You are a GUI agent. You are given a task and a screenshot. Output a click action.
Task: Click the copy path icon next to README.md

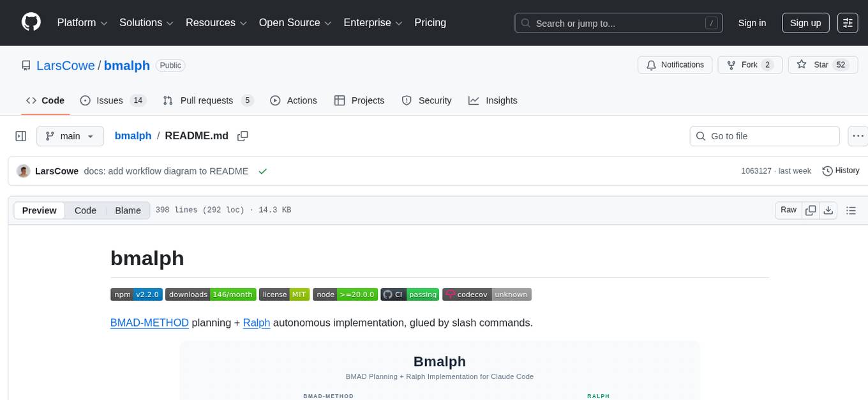pos(243,135)
